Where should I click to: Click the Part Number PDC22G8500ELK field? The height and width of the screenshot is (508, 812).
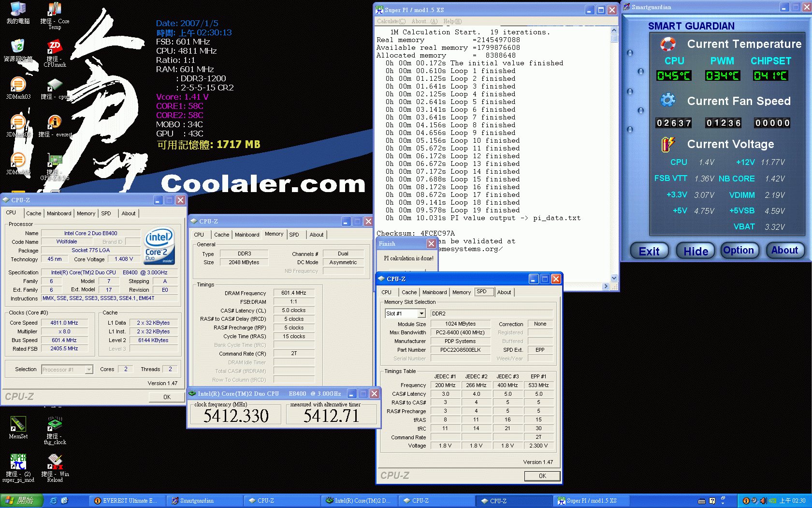(x=460, y=350)
